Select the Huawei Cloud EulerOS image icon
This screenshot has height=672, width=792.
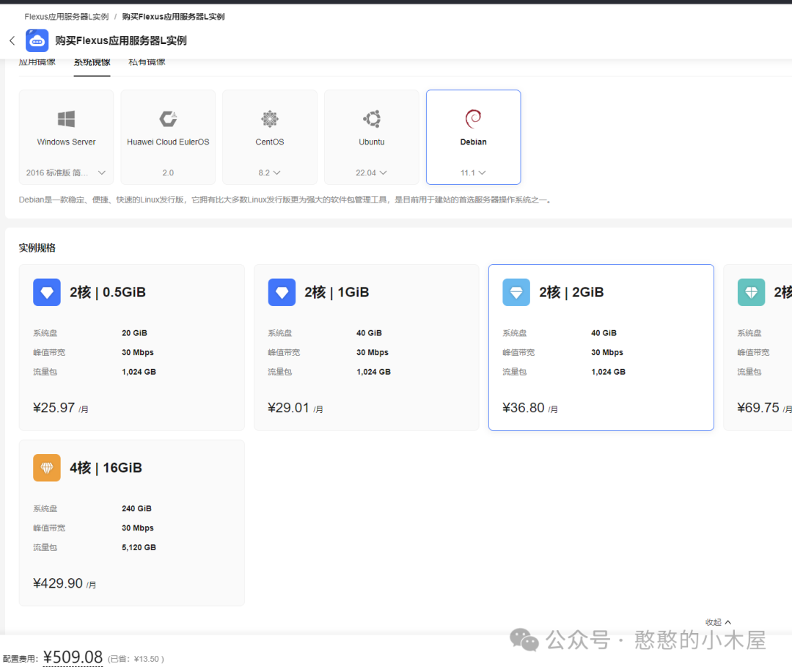click(168, 119)
